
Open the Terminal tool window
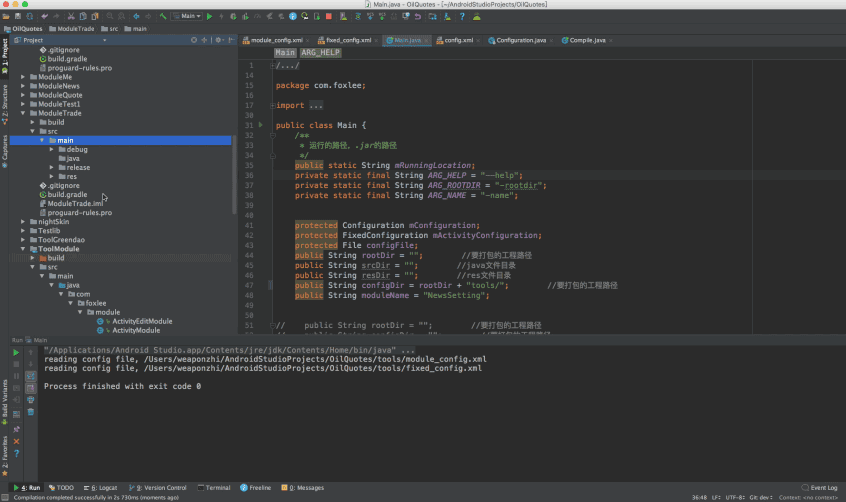(214, 488)
